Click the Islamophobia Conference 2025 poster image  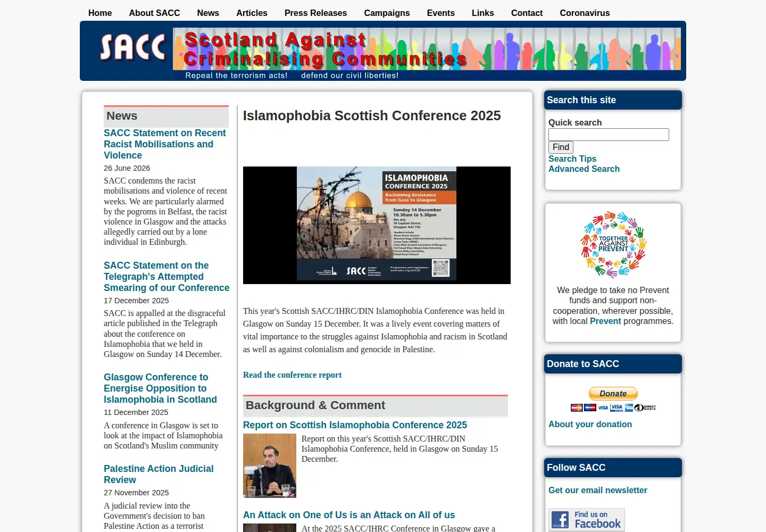coord(377,225)
